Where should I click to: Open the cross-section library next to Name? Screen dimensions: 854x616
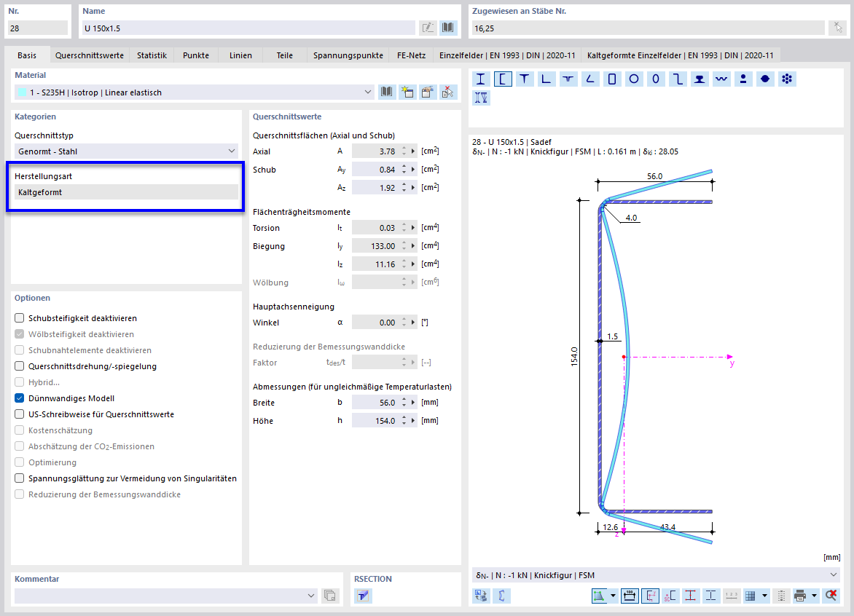(x=448, y=28)
